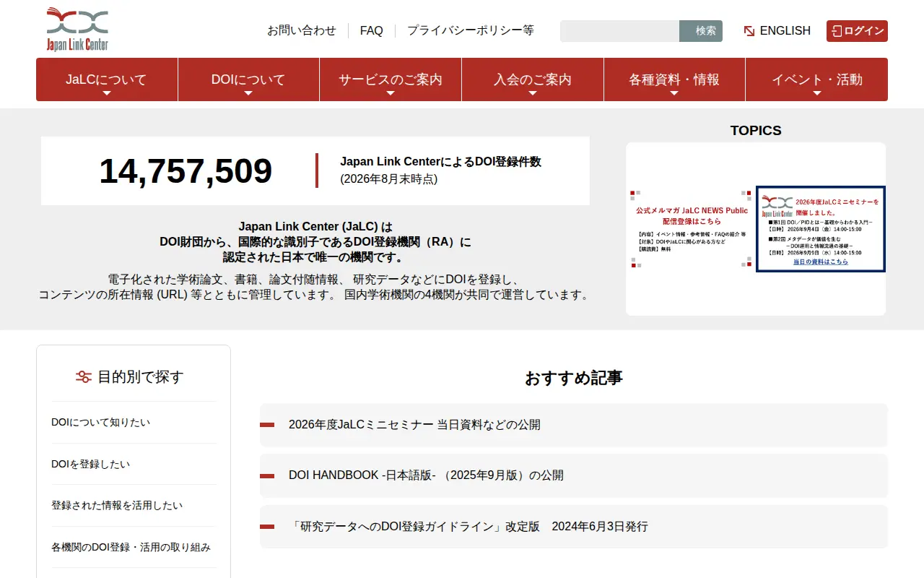Click the おすすめ記事 heading

point(574,378)
